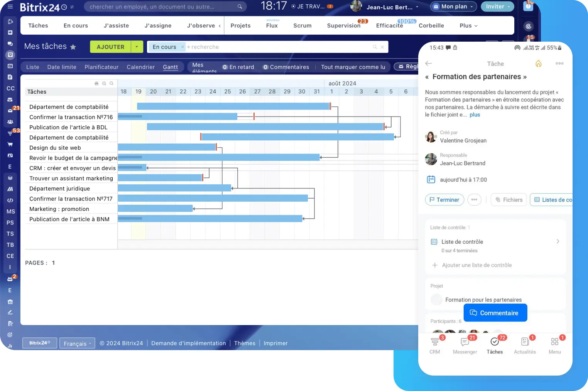This screenshot has width=588, height=391.
Task: Open the Français language selector
Action: 77,343
